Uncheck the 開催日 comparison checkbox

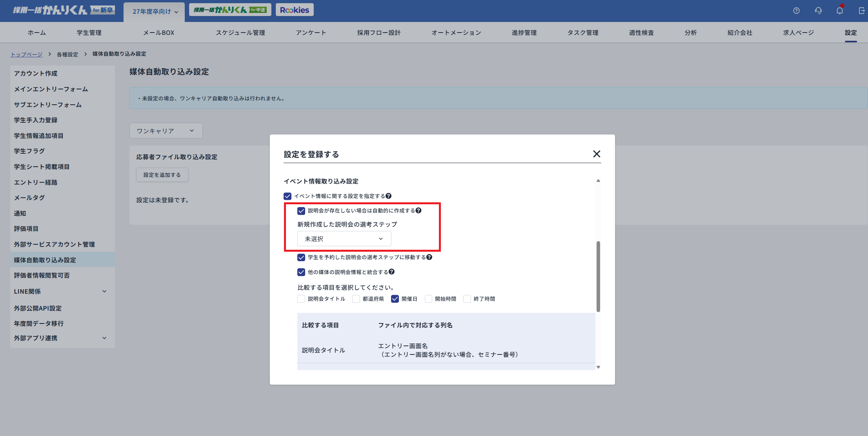395,299
